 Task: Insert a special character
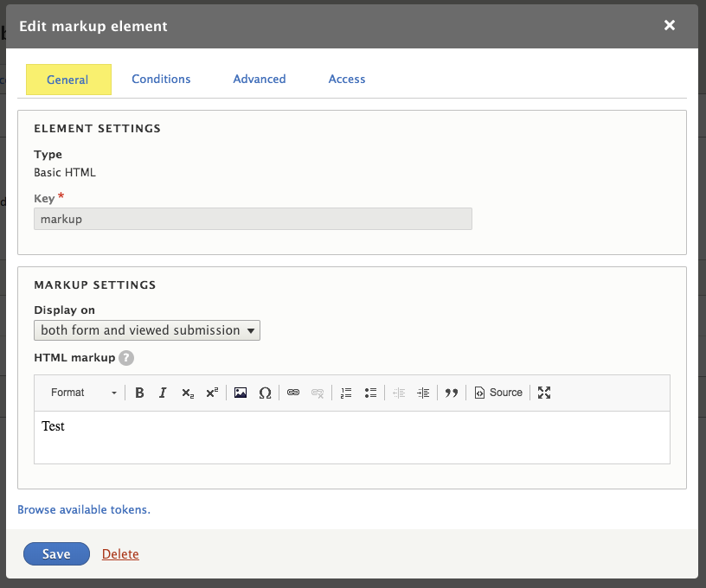[x=266, y=393]
